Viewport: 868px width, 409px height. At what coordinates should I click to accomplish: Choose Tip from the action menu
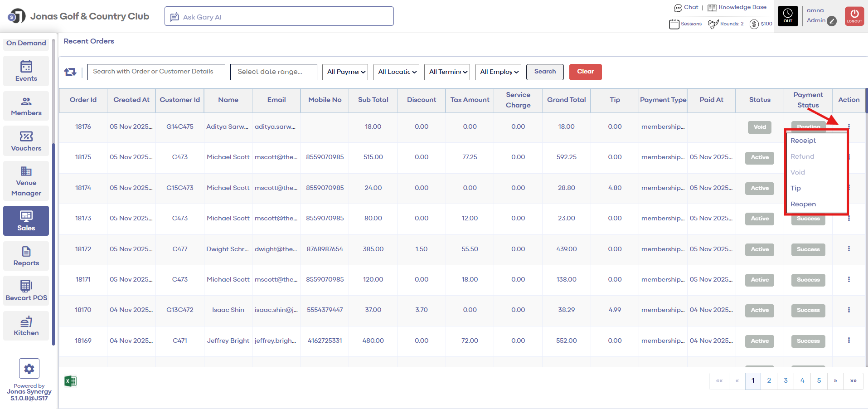pyautogui.click(x=795, y=188)
